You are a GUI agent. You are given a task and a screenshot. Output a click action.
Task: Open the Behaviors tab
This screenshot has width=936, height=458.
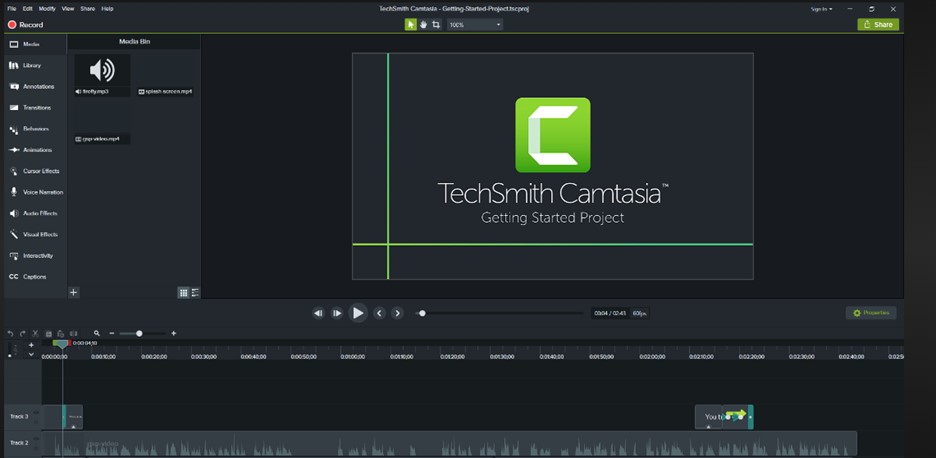pyautogui.click(x=35, y=129)
